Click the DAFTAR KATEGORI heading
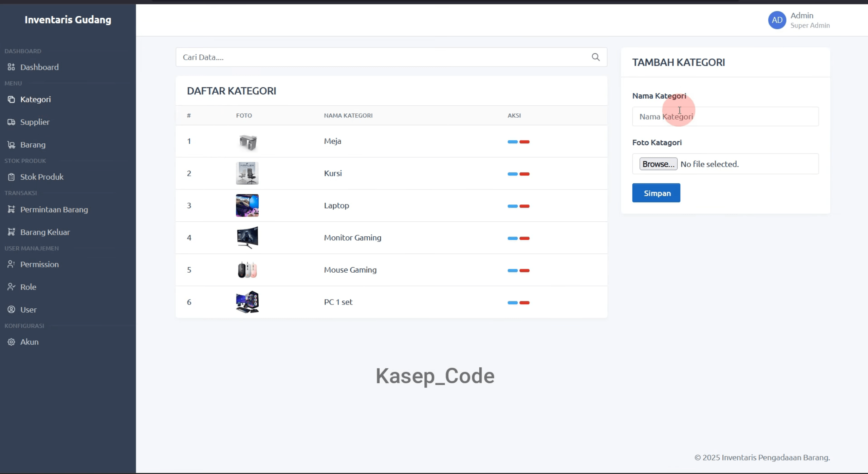The height and width of the screenshot is (474, 868). tap(232, 91)
